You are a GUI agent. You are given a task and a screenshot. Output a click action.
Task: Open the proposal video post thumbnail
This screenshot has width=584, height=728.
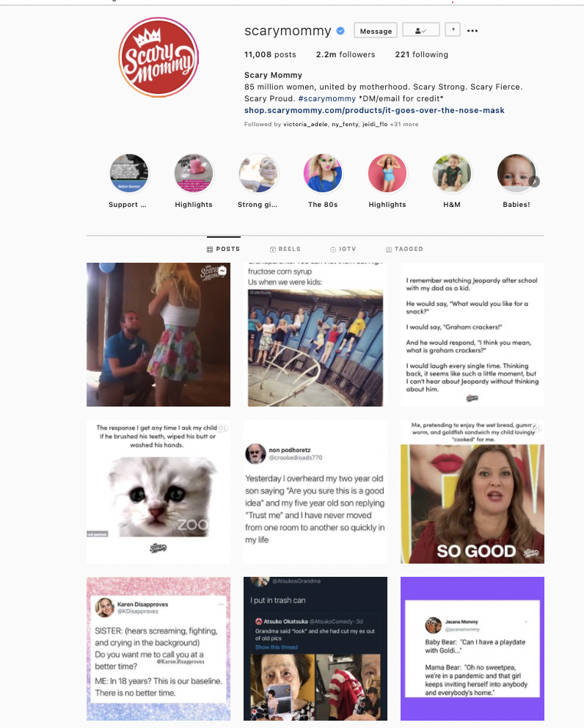coord(158,335)
